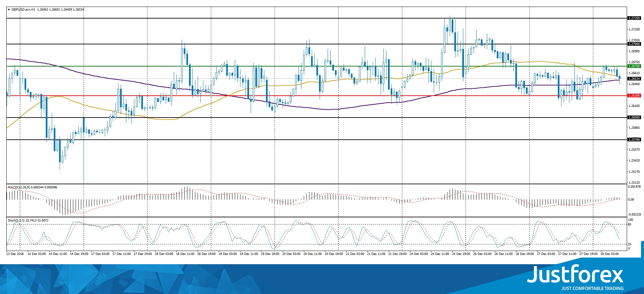Click the 13 Dec 2018 time label
Viewport: 644px width, 294px height.
(x=15, y=254)
